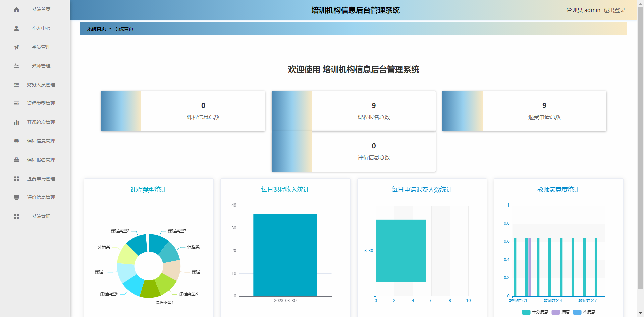
Task: Click the person icon beside 个人中心
Action: coord(16,28)
